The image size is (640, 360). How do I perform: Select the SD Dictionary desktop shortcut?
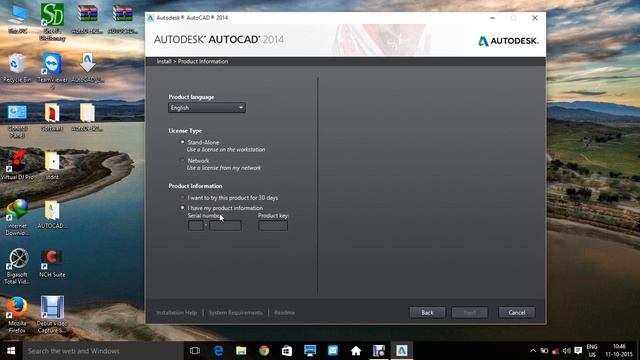[x=52, y=21]
